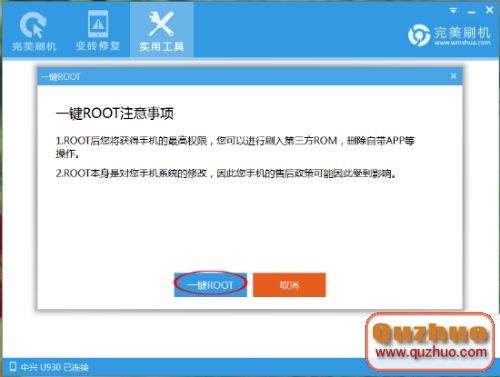Click the phone icon in status bar
Viewport: 500px width, 377px height.
[13, 366]
